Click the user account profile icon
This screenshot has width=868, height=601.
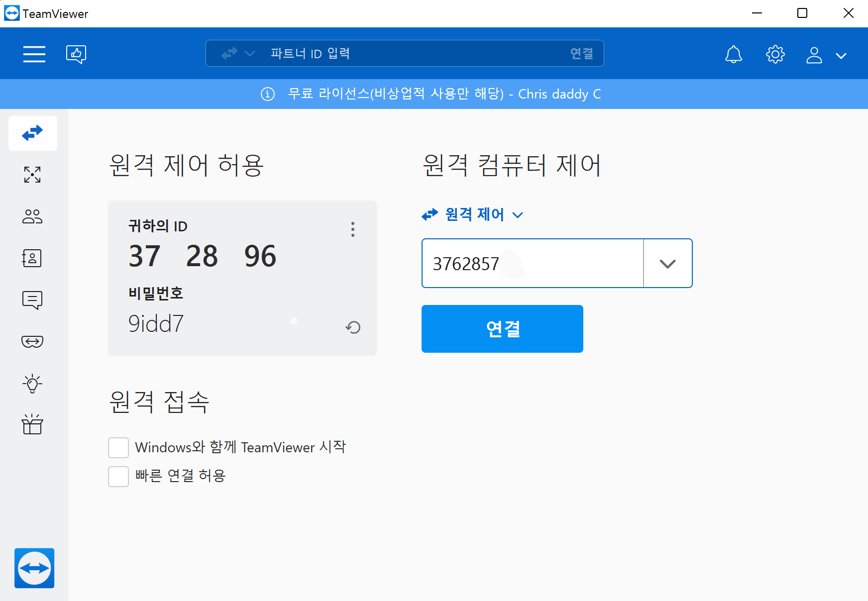pyautogui.click(x=814, y=55)
